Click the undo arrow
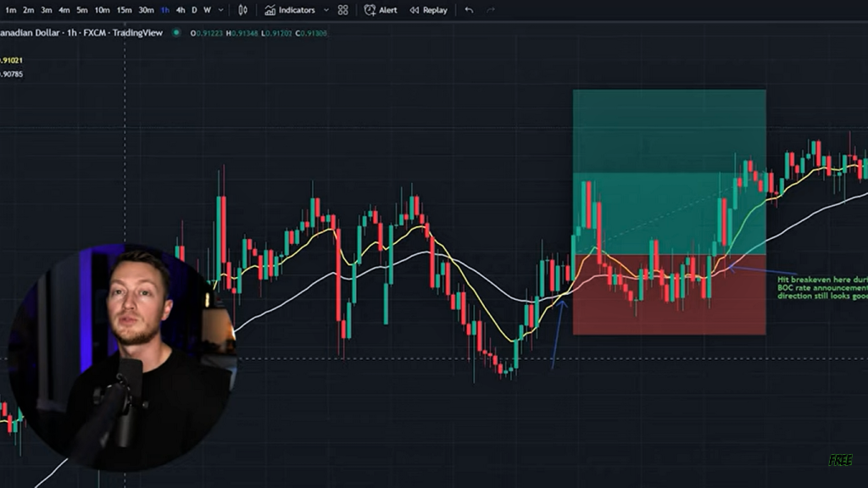Viewport: 868px width, 488px height. pyautogui.click(x=469, y=10)
